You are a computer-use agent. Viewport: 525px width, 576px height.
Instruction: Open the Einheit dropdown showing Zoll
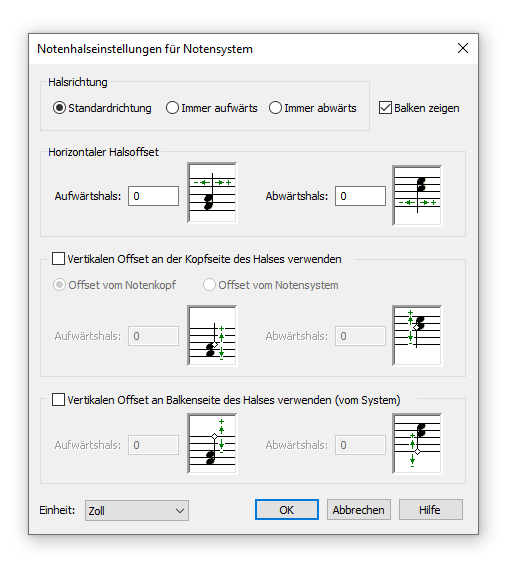pos(137,510)
